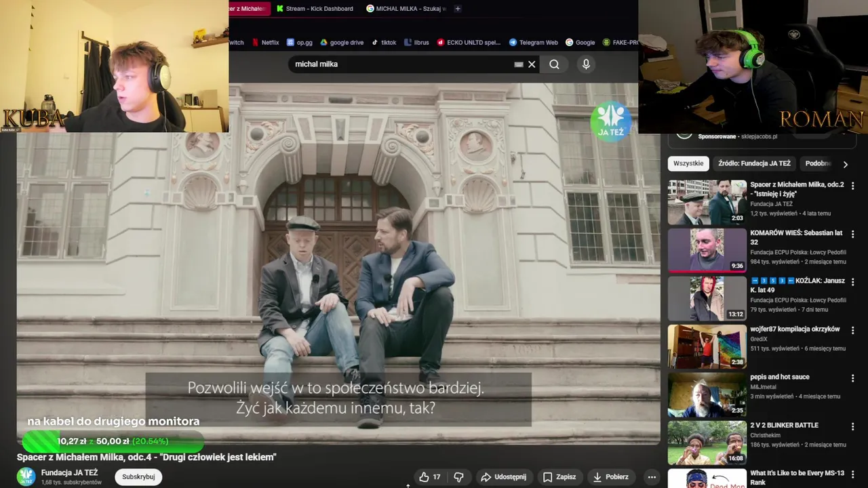Switch to Stream - Kick Dashboard tab

pos(315,9)
